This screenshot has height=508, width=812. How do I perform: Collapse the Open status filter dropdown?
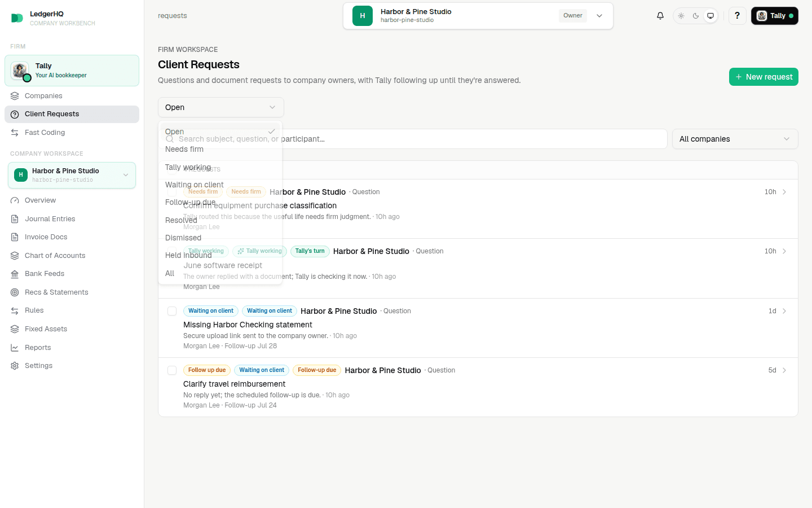point(221,107)
